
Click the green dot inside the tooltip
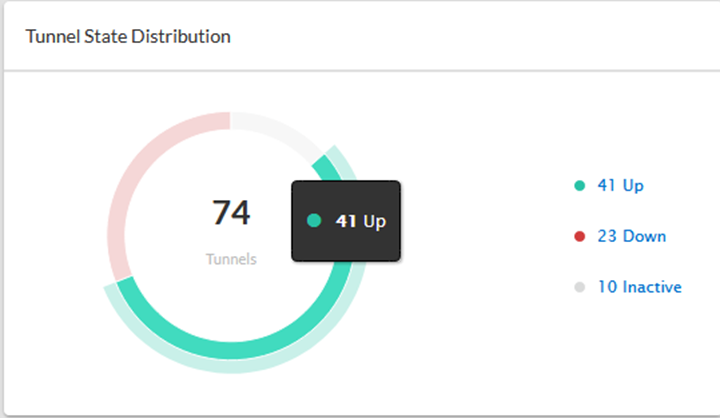pyautogui.click(x=314, y=221)
